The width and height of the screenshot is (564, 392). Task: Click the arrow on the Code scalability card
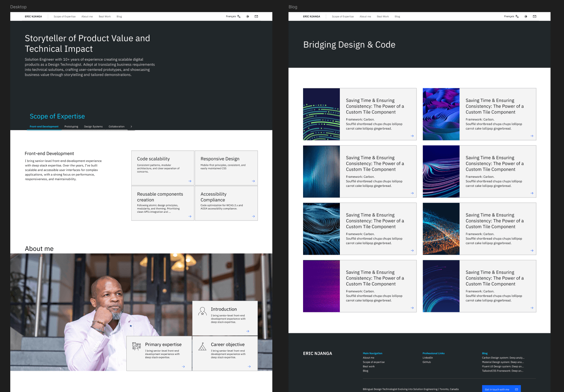tap(189, 181)
